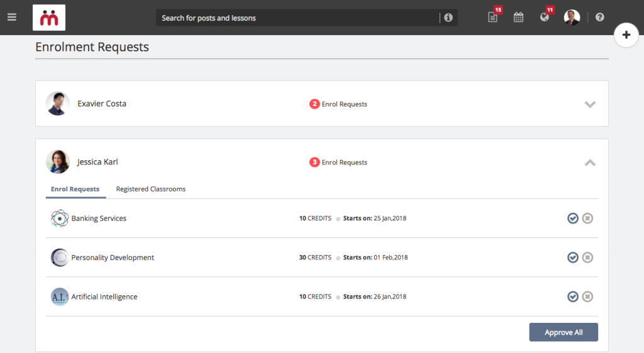This screenshot has height=353, width=644.
Task: Click the round plus add button
Action: [x=626, y=35]
